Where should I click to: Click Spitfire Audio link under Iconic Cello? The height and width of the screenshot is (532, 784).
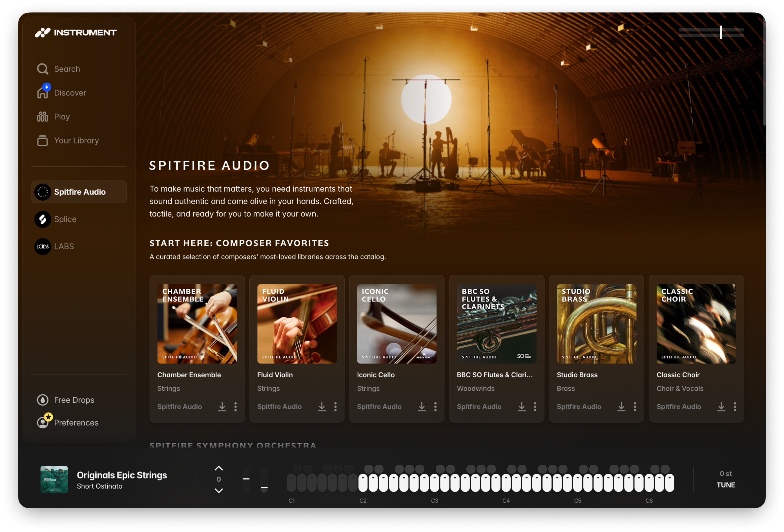point(379,407)
